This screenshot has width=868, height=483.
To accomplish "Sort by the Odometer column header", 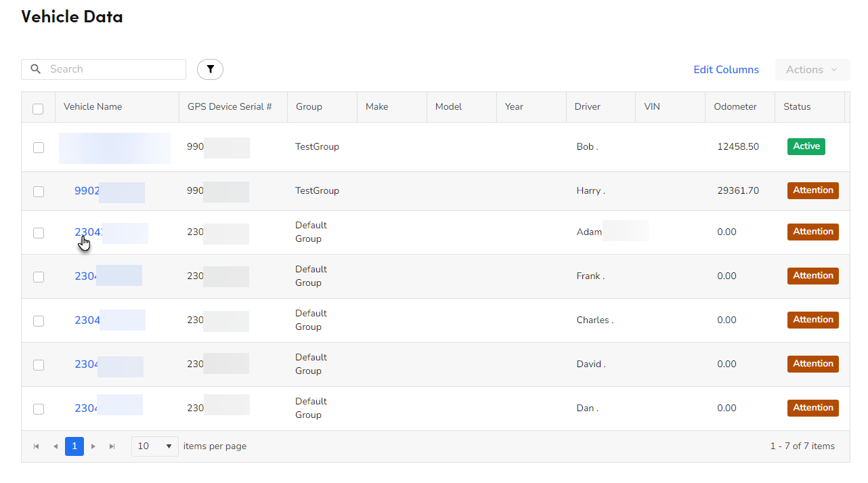I will click(x=741, y=106).
